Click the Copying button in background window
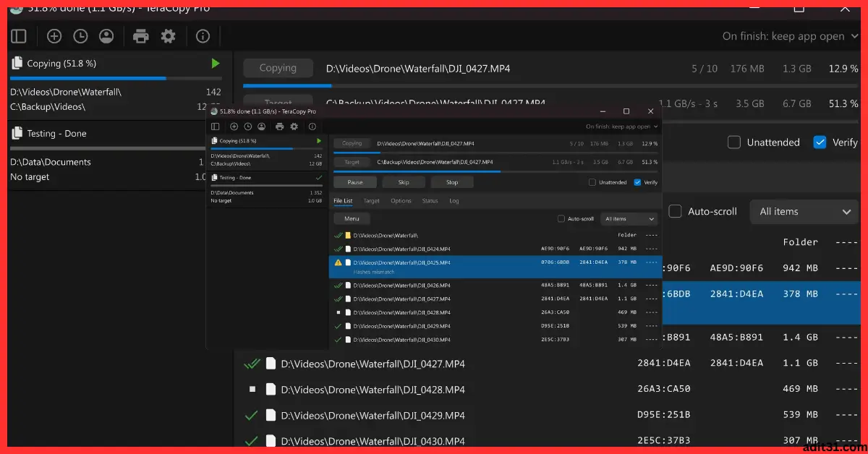 point(278,68)
